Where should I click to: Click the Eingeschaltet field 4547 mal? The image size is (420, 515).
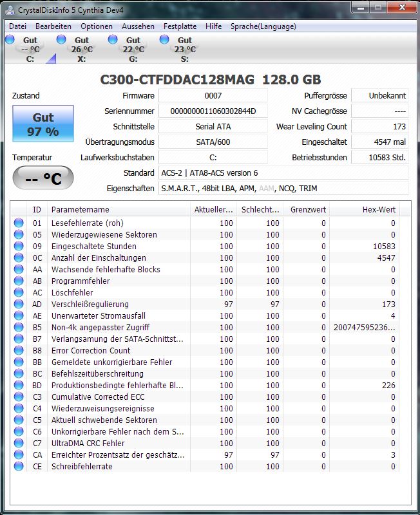[380, 142]
